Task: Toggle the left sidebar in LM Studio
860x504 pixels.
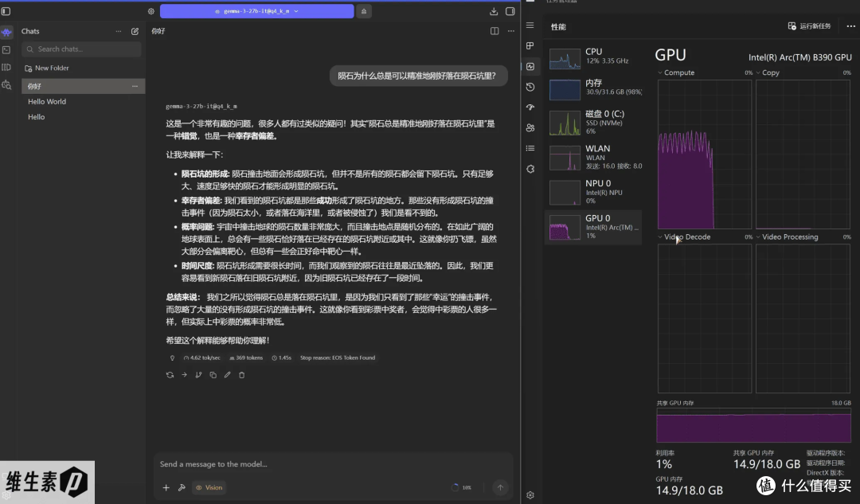Action: tap(6, 11)
